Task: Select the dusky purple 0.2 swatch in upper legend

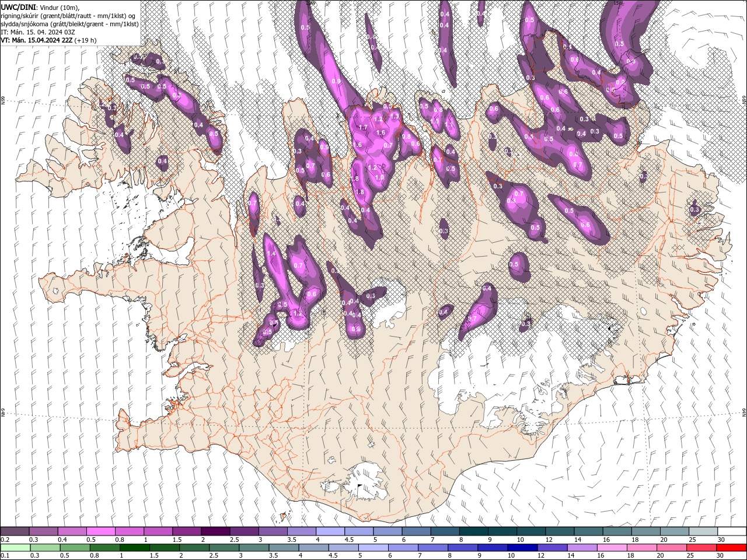Action: (x=15, y=531)
